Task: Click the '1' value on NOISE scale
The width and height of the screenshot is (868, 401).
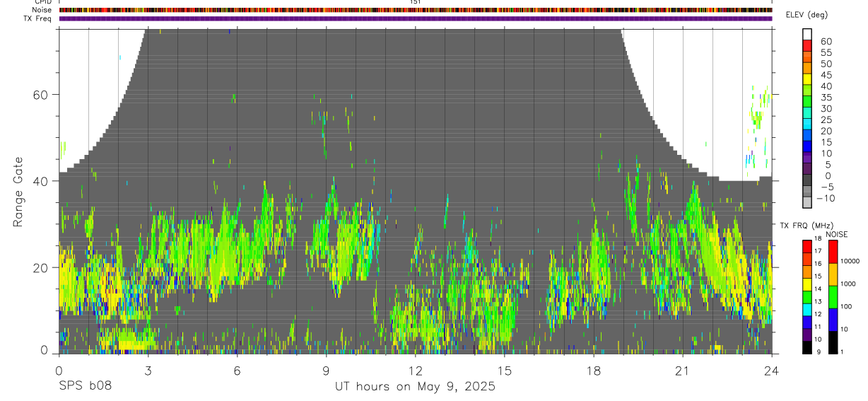Action: pyautogui.click(x=843, y=351)
